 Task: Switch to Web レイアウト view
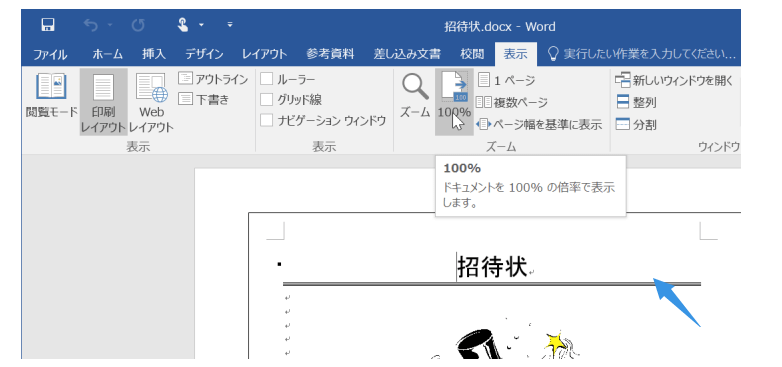click(x=152, y=103)
